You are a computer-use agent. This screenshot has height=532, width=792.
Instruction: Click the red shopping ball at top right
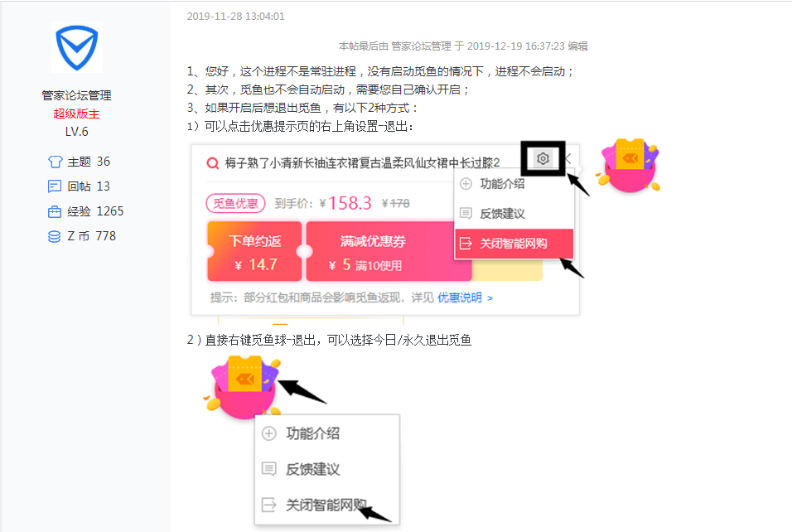point(628,167)
